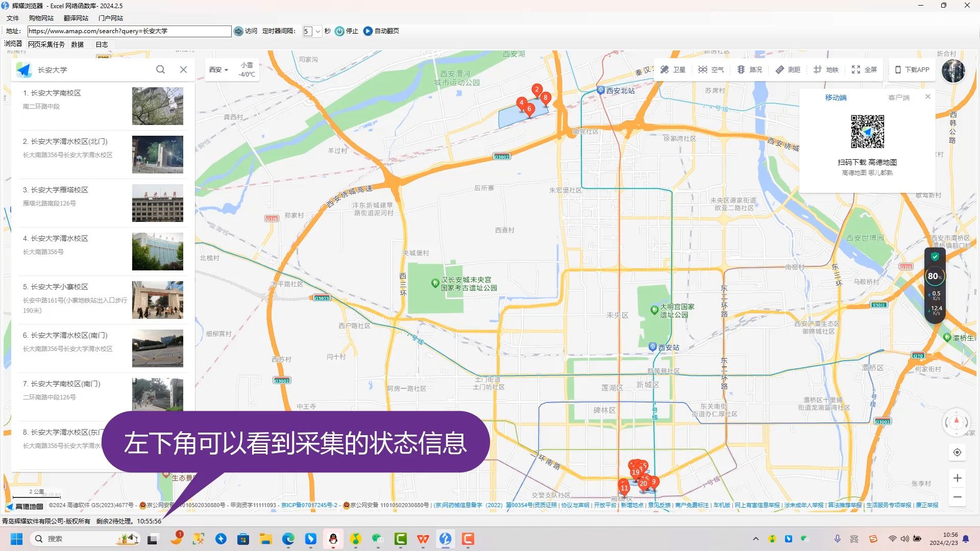Open the timer interval dropdown arrow

coord(317,31)
